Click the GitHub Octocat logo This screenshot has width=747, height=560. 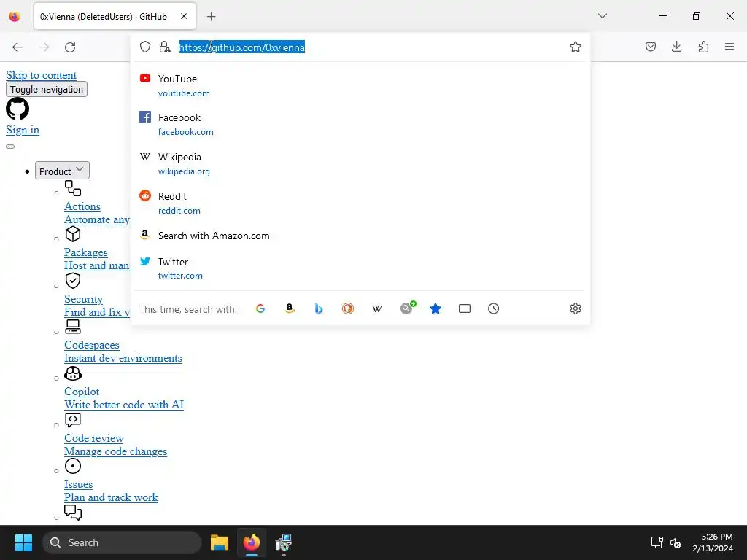(18, 109)
